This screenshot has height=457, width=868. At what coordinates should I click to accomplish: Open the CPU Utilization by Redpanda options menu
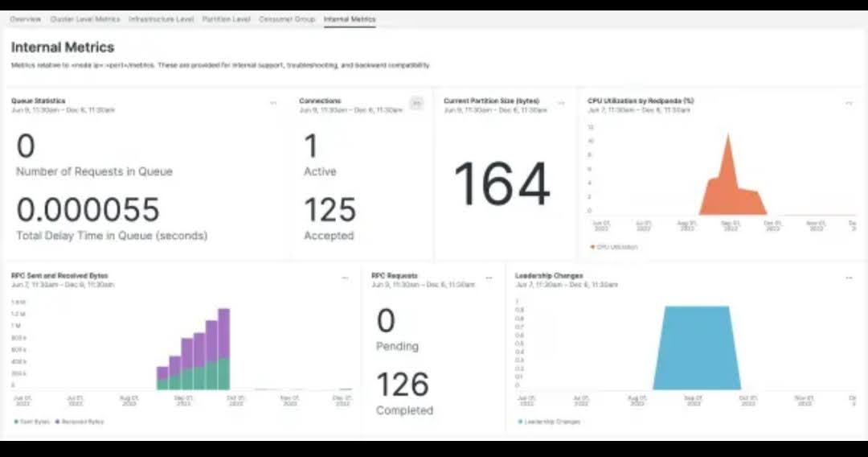coord(849,103)
